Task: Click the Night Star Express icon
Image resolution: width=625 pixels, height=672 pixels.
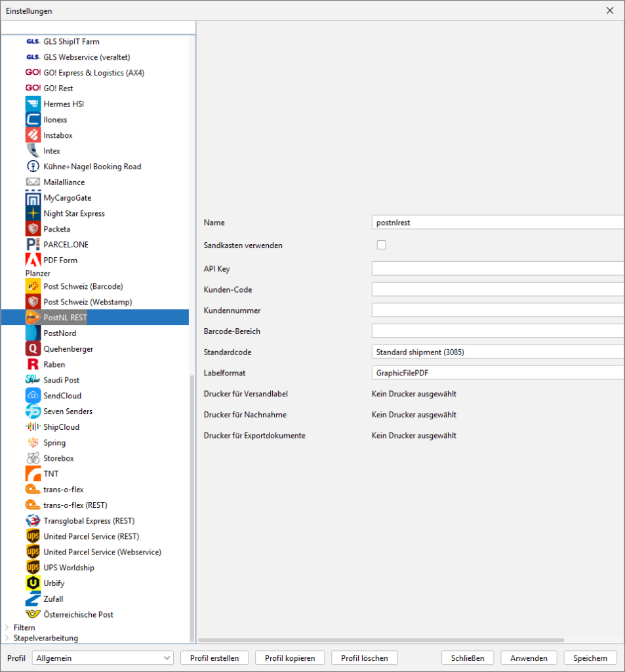Action: 33,213
